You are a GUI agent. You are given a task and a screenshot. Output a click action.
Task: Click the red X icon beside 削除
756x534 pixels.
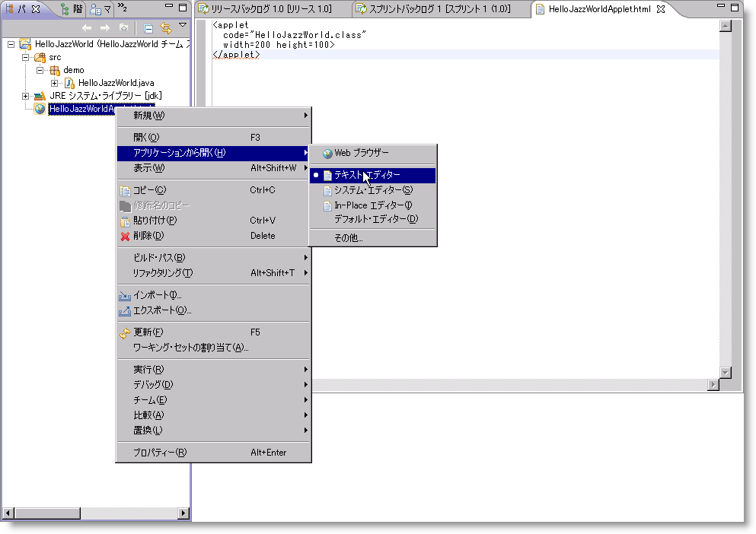(125, 236)
